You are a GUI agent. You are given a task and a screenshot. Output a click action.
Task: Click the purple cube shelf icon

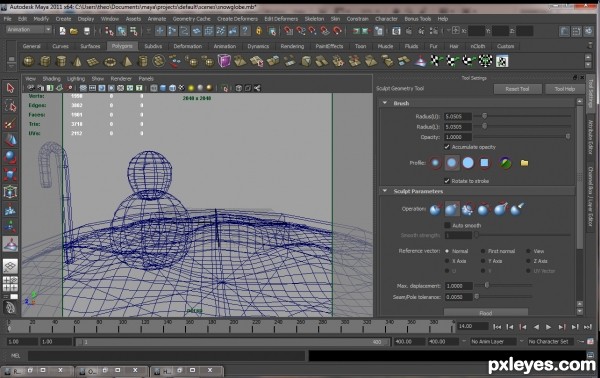click(x=224, y=61)
